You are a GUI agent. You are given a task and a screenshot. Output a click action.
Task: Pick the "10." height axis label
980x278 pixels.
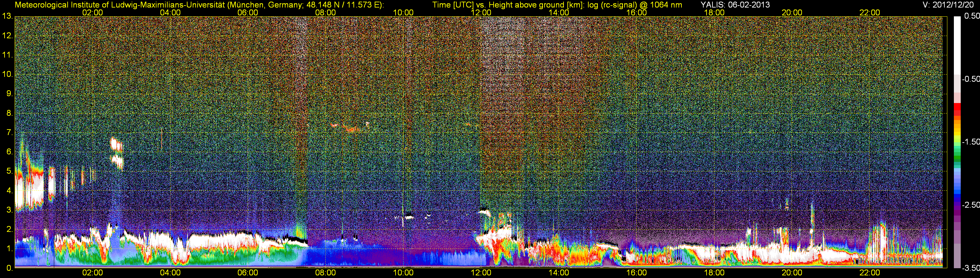[x=7, y=74]
